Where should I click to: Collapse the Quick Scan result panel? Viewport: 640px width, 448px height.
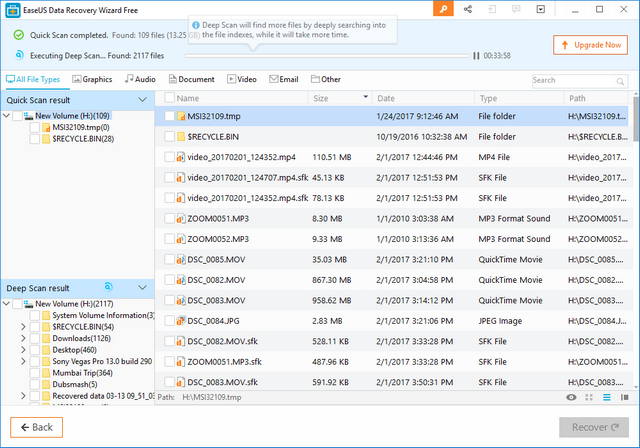coord(142,100)
